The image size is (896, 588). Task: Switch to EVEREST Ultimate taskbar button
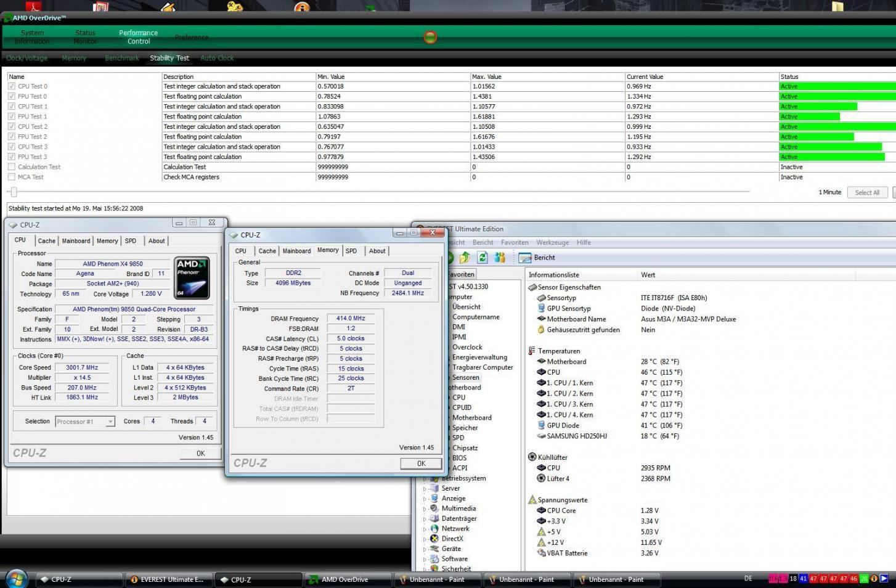pos(169,579)
